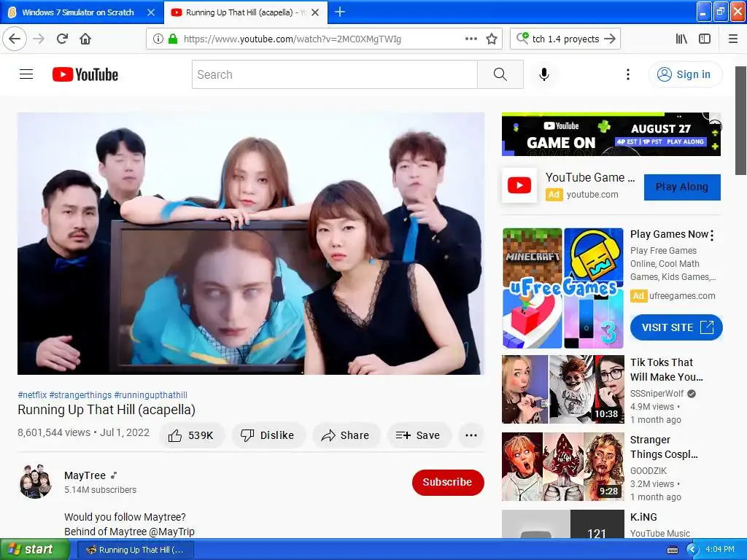
Task: Open options menu for Play Games Now ad
Action: (712, 235)
